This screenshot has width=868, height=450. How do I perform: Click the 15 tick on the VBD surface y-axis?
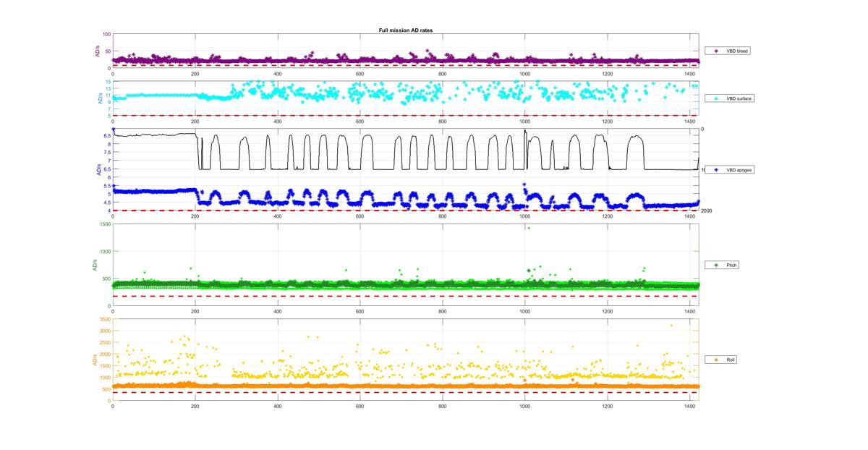[x=108, y=82]
